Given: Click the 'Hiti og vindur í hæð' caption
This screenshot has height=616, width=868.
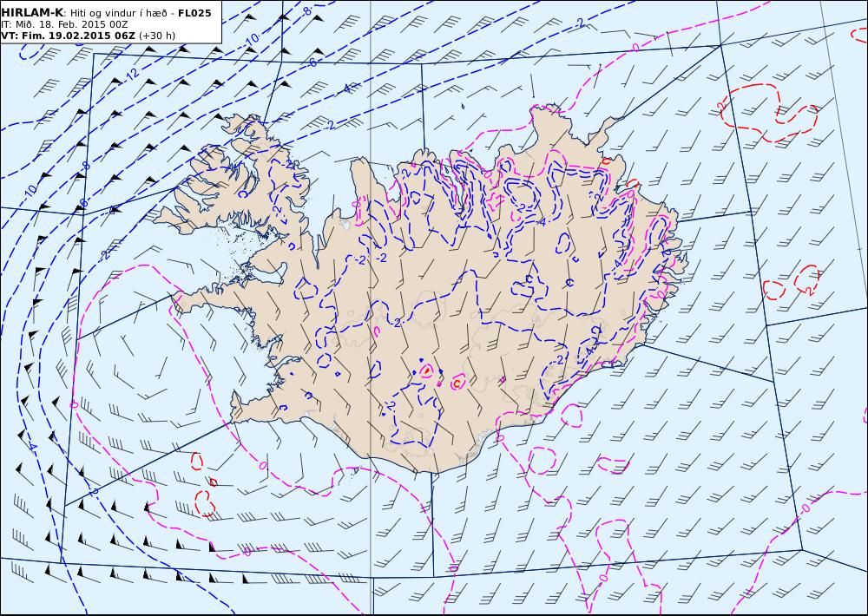Looking at the screenshot, I should (x=117, y=13).
